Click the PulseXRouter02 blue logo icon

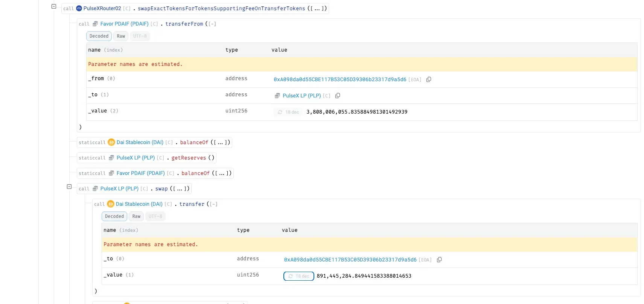(x=79, y=8)
